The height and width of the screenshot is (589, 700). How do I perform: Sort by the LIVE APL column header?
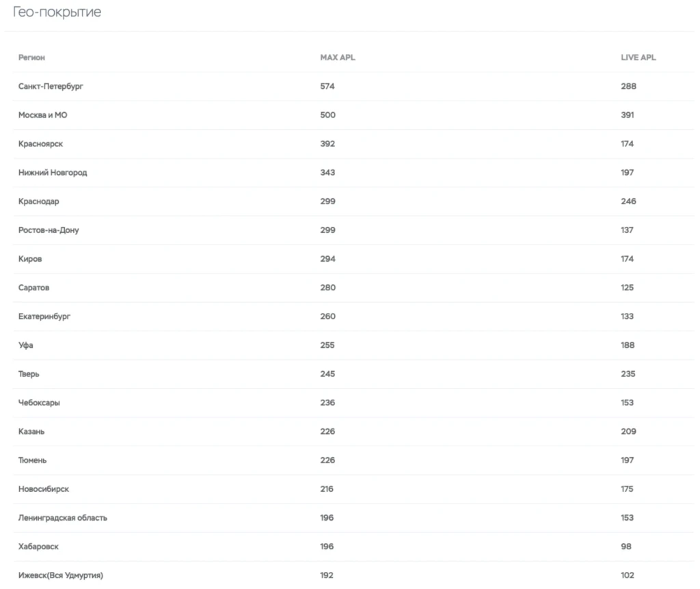point(638,57)
